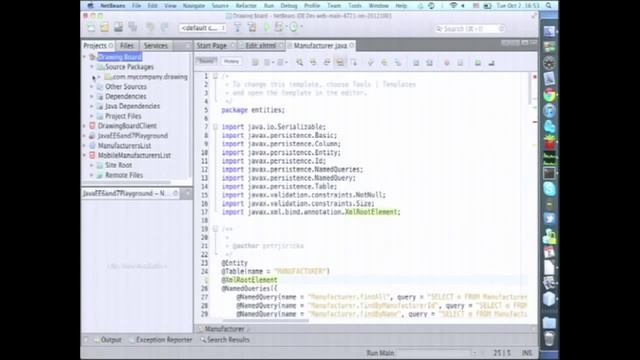Open the Edit.xhtml editor tab
This screenshot has width=640, height=360.
[x=261, y=46]
